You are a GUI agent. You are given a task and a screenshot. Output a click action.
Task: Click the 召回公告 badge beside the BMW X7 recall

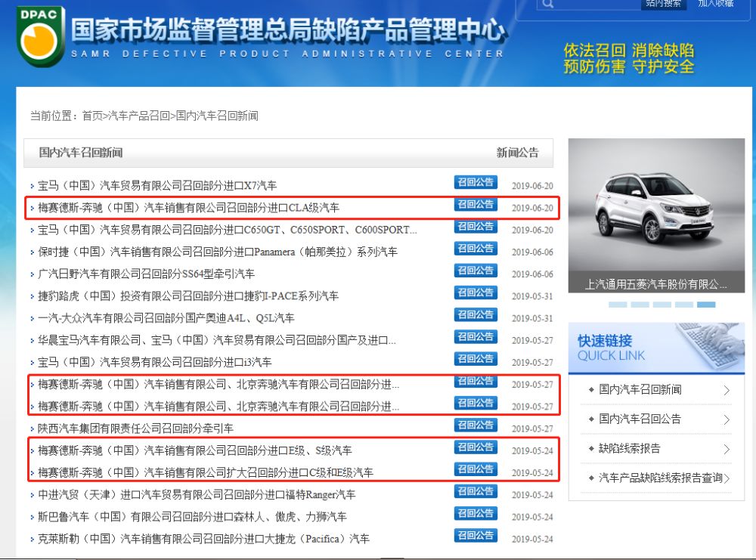pyautogui.click(x=476, y=182)
